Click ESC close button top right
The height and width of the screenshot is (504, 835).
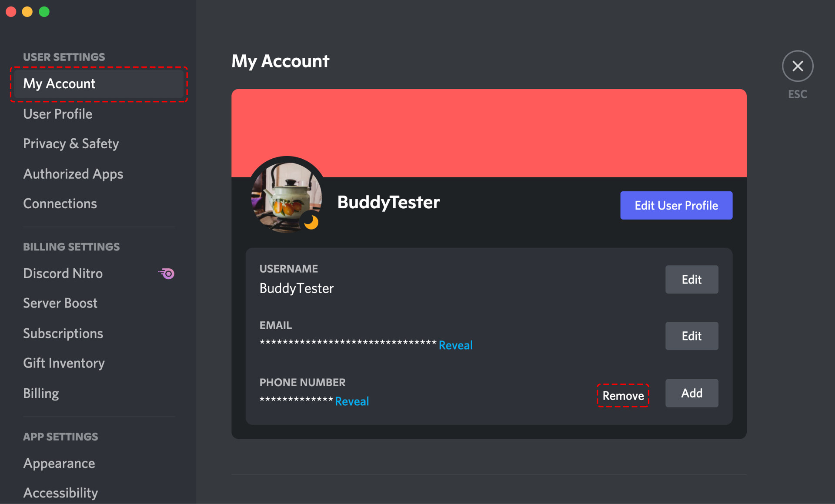(798, 66)
